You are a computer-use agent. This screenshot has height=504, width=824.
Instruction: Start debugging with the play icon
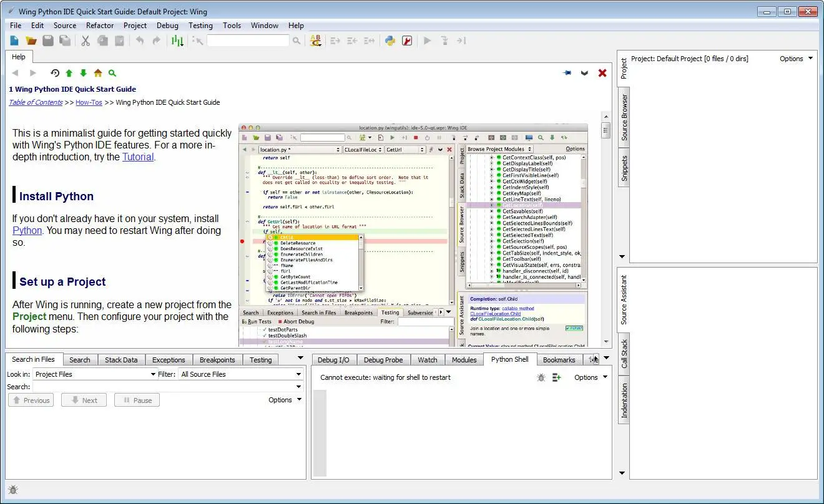pos(428,41)
